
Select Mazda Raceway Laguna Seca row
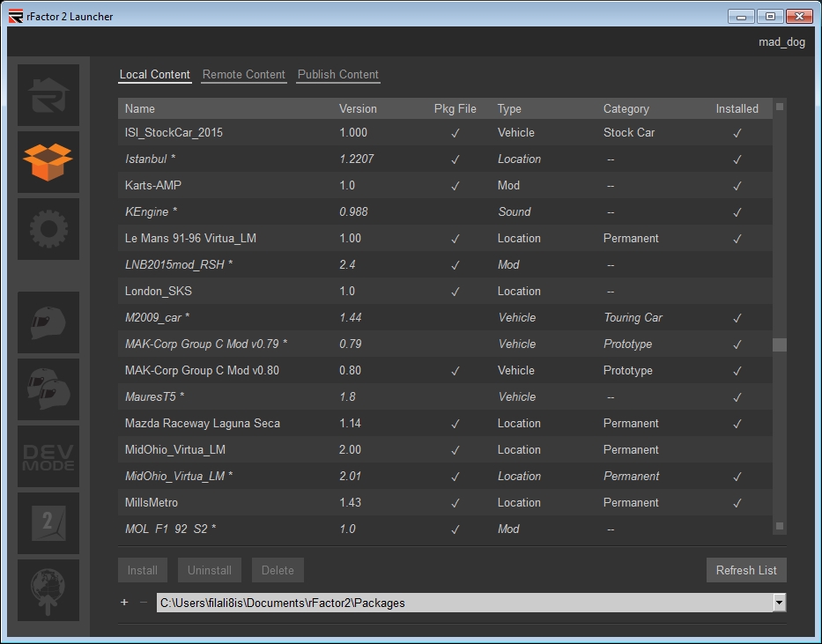(445, 423)
